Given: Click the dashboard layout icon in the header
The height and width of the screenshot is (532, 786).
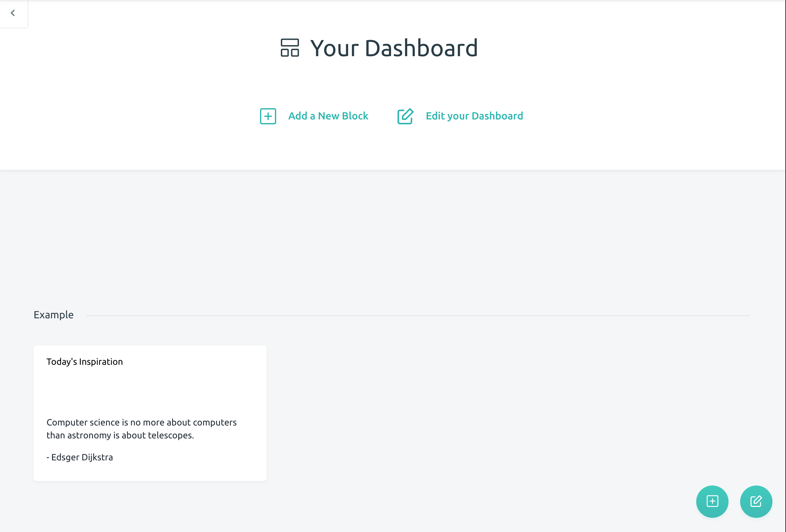Looking at the screenshot, I should pos(289,47).
